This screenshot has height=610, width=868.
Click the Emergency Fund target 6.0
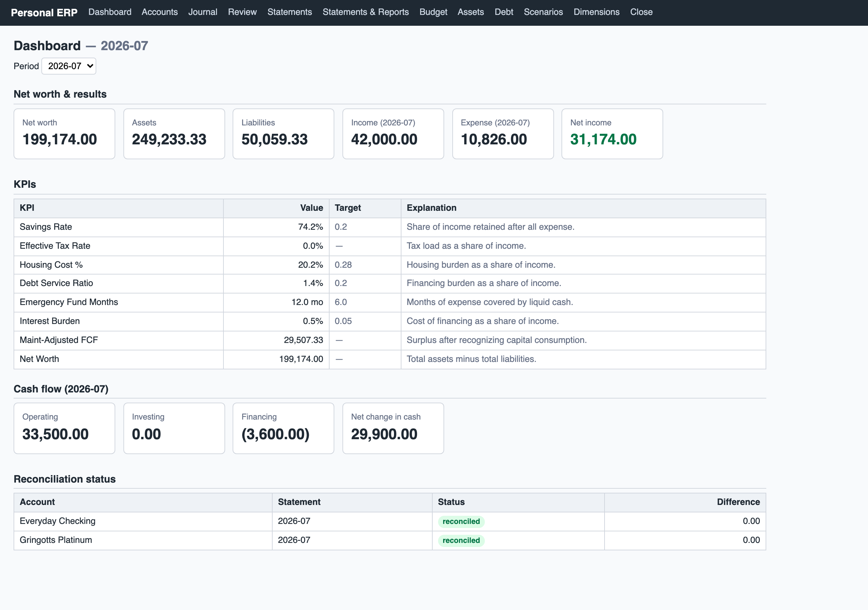(341, 302)
